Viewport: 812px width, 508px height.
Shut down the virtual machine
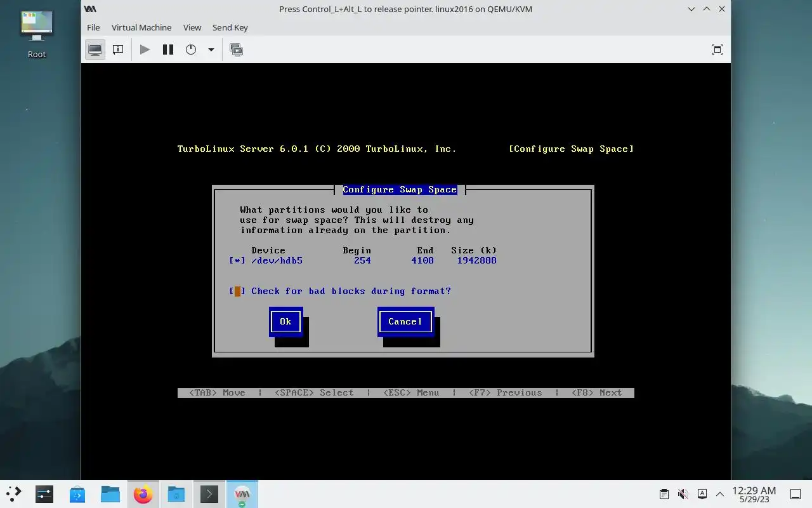click(191, 50)
